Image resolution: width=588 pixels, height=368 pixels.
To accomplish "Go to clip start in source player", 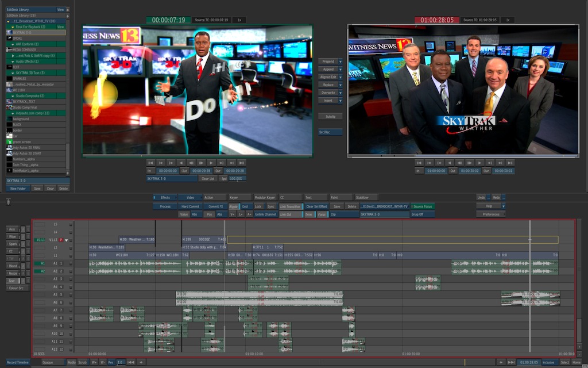I will click(151, 163).
